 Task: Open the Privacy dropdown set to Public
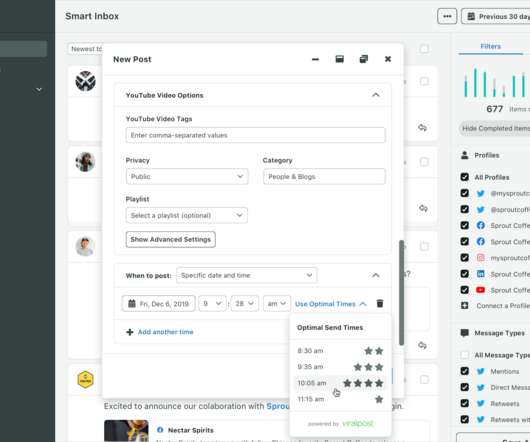tap(187, 176)
